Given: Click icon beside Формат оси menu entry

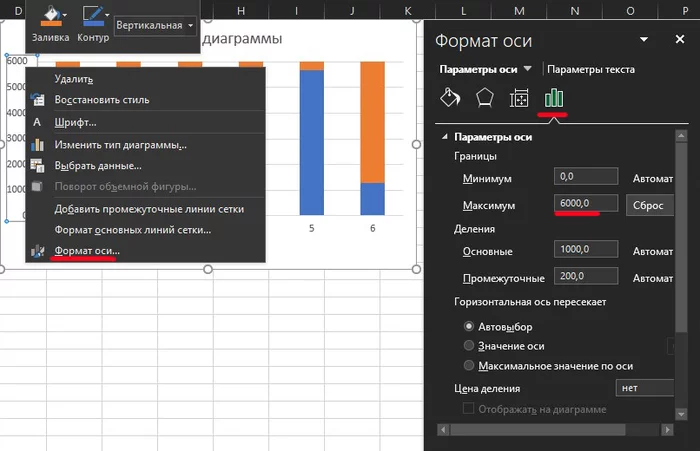Looking at the screenshot, I should click(x=38, y=251).
